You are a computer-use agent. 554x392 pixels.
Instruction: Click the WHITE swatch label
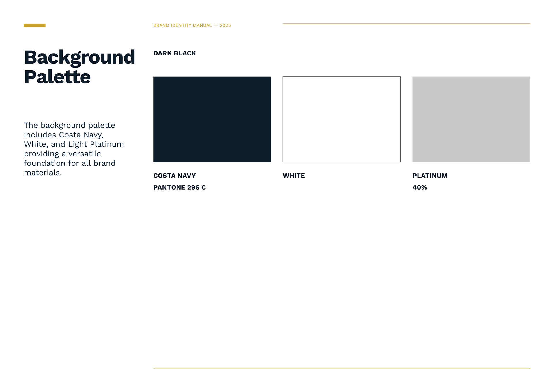(x=294, y=176)
